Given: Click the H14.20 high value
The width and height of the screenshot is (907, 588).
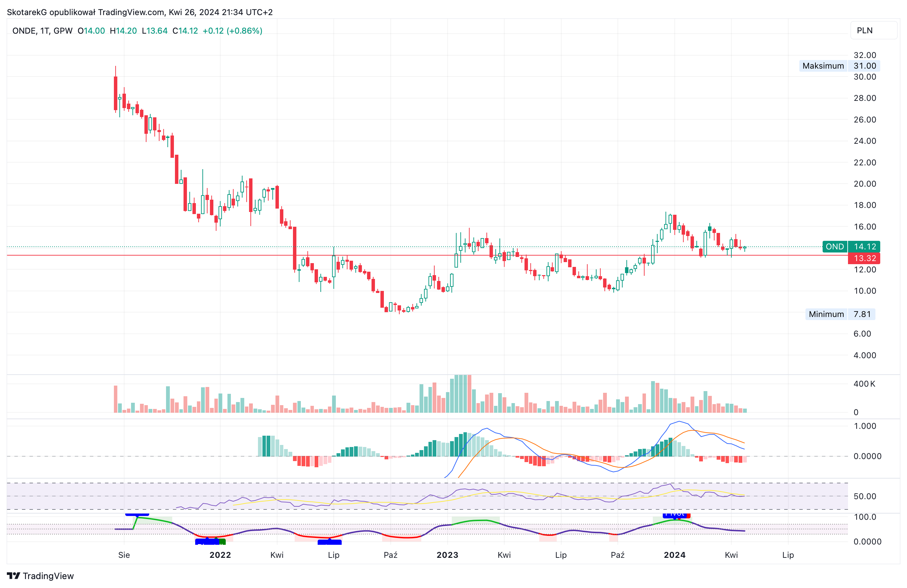Looking at the screenshot, I should point(123,31).
